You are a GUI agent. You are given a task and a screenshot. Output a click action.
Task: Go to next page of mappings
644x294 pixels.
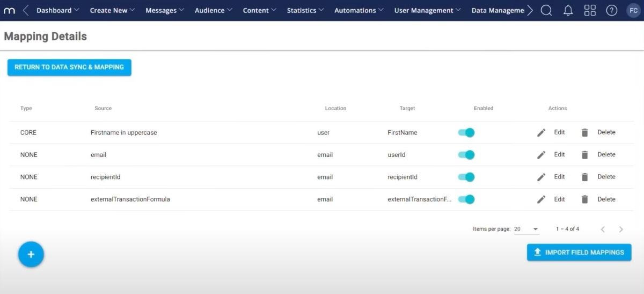621,230
